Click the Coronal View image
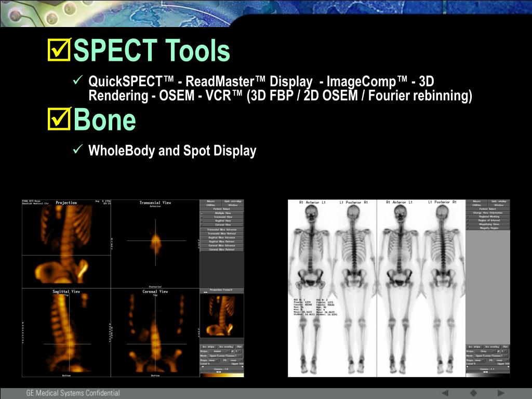 155,333
